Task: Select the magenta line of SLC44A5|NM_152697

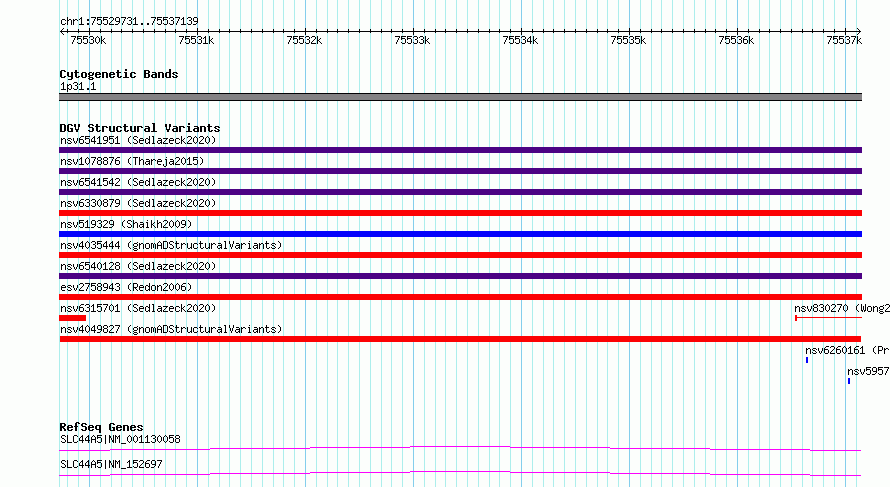Action: pos(460,473)
